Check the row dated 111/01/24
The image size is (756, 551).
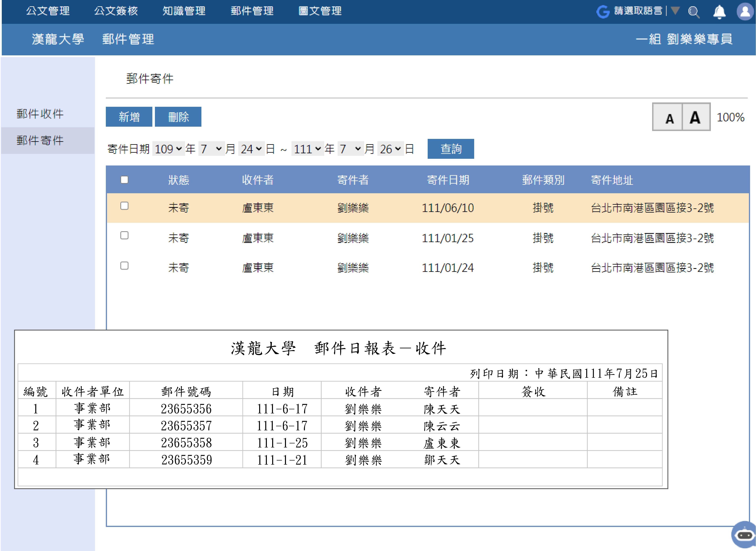(124, 266)
